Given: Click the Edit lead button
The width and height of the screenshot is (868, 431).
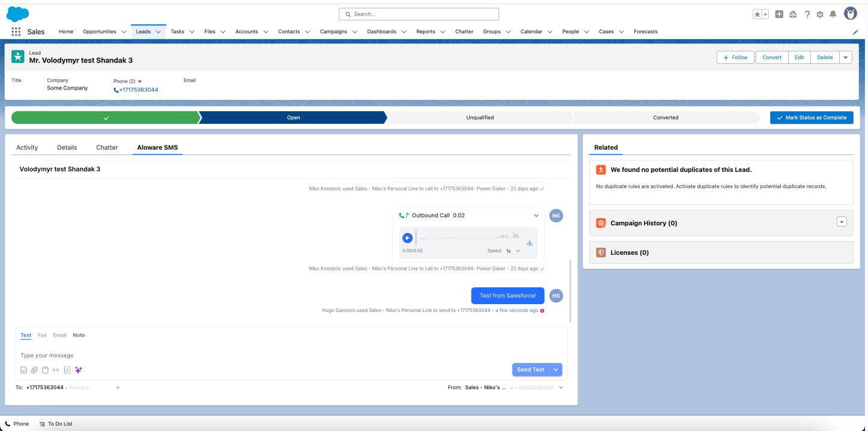Looking at the screenshot, I should [x=800, y=57].
